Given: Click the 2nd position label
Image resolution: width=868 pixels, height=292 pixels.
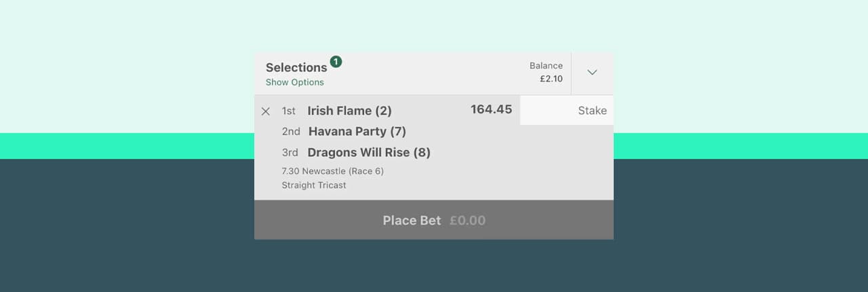Looking at the screenshot, I should 291,131.
